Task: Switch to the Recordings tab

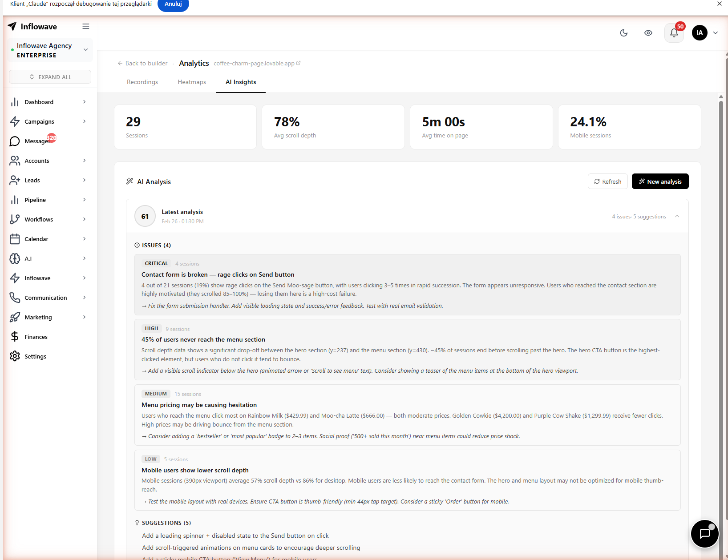Action: pos(142,82)
